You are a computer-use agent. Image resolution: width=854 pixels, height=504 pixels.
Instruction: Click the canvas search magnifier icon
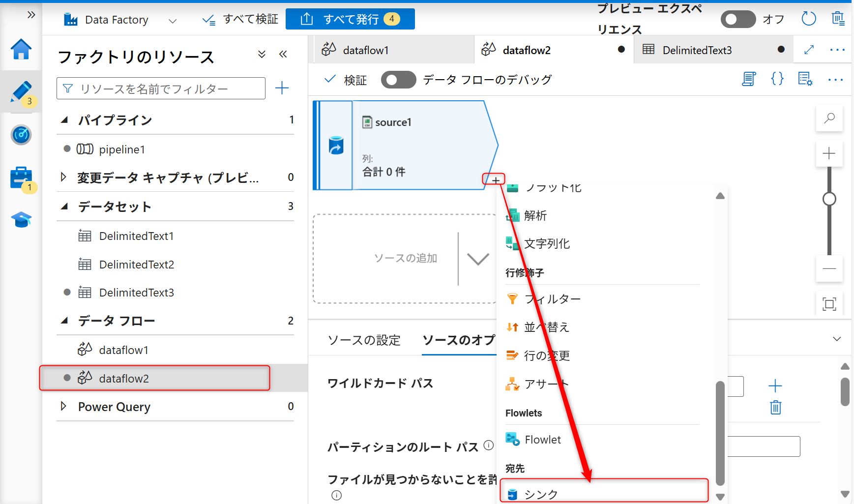click(829, 118)
